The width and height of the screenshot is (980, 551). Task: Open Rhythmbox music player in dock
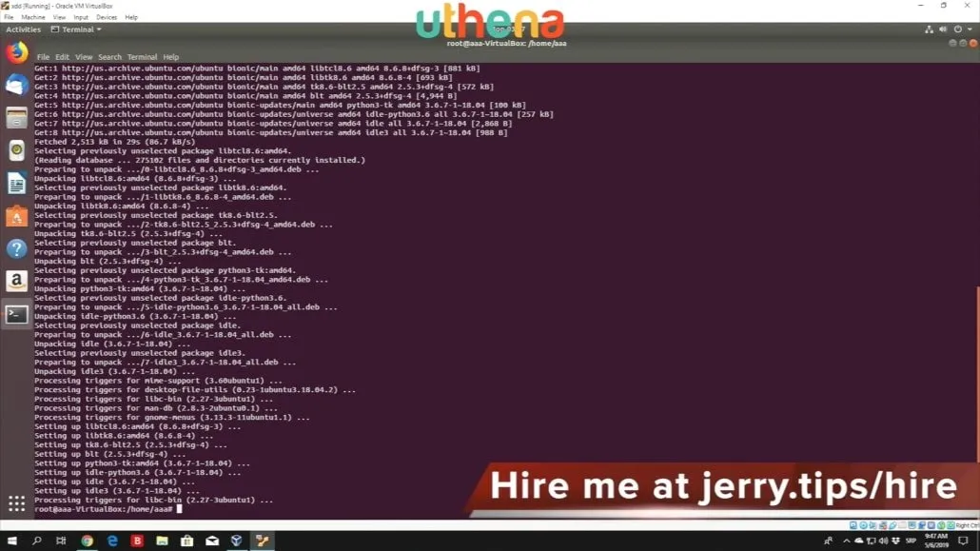pos(17,150)
